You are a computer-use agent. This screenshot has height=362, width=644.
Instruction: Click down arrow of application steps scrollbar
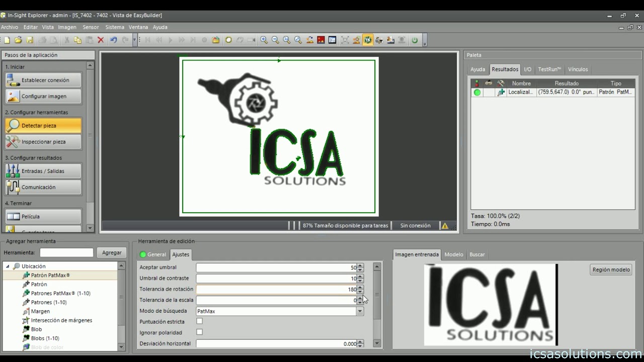[90, 228]
